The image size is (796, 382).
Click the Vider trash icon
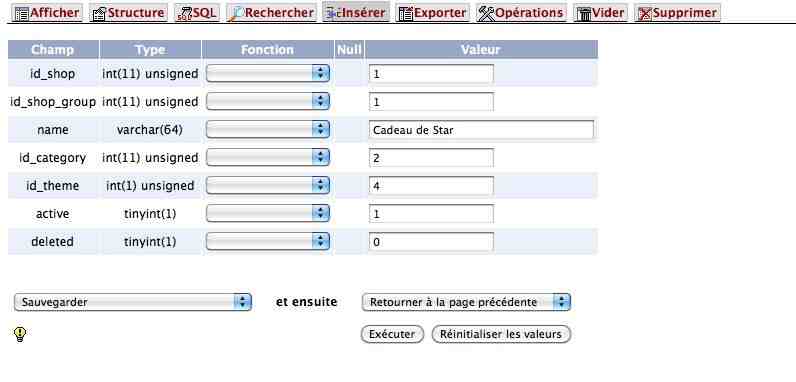pyautogui.click(x=584, y=13)
